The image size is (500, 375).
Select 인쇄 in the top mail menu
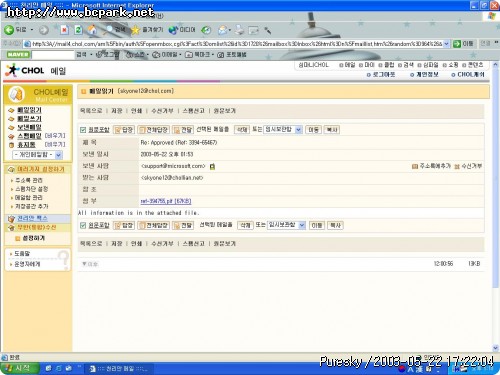[136, 111]
